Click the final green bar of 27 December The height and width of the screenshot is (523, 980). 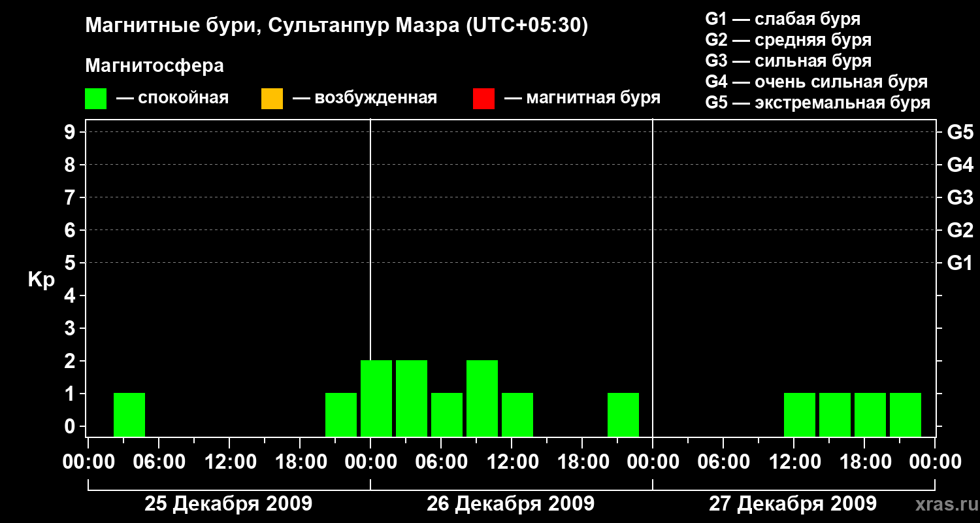tap(906, 414)
